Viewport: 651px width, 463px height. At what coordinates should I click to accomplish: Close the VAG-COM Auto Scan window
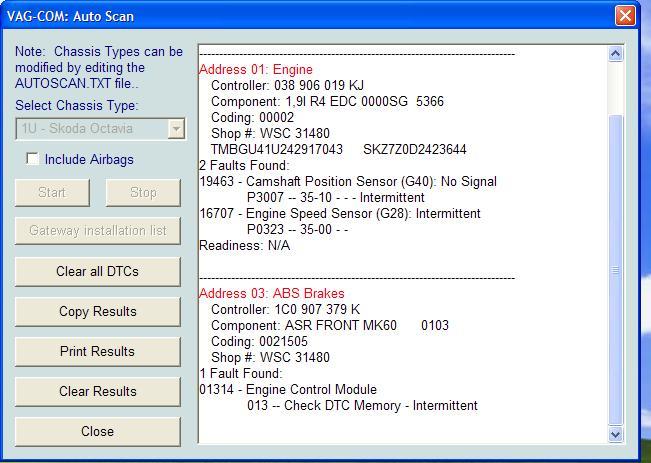[625, 16]
